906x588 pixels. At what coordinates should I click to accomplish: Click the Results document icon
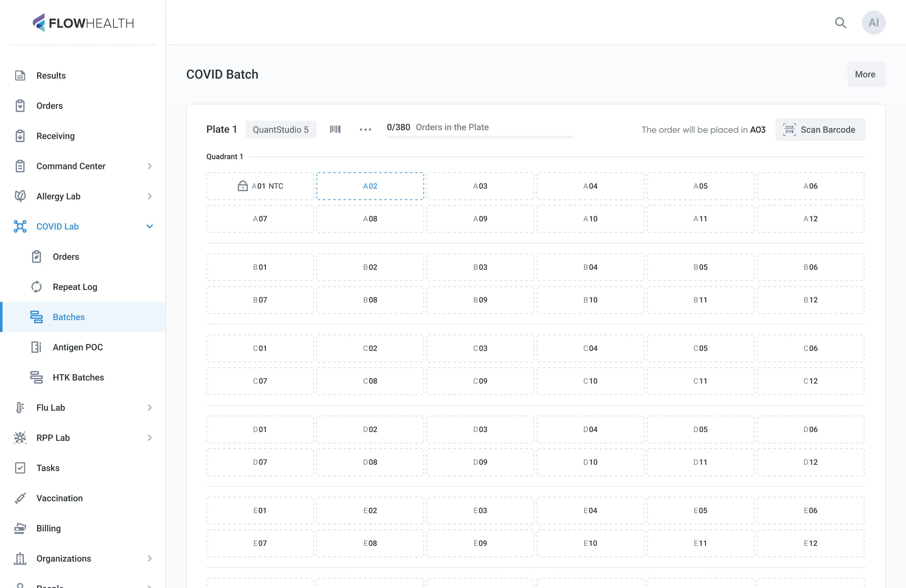tap(20, 75)
